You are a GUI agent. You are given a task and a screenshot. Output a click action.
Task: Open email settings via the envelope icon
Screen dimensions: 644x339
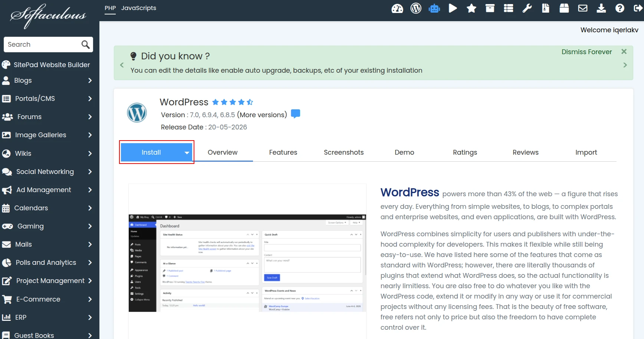pos(583,8)
